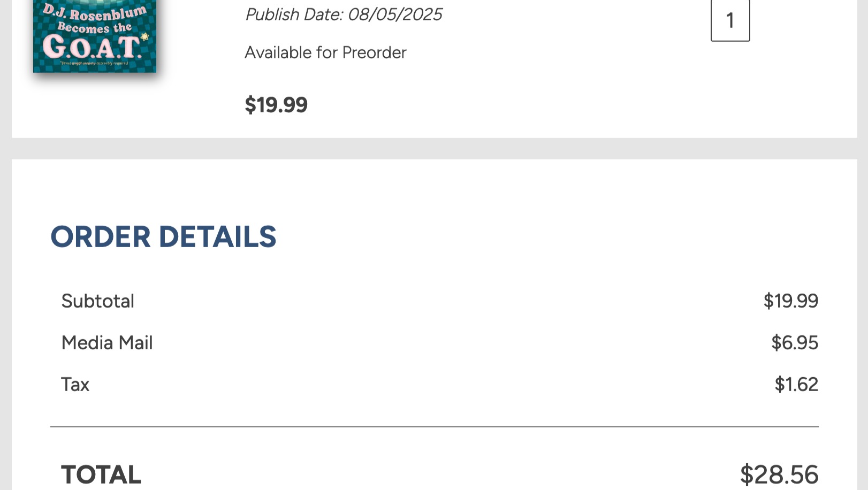
Task: Click the ORDER DETAILS heading
Action: coord(163,236)
